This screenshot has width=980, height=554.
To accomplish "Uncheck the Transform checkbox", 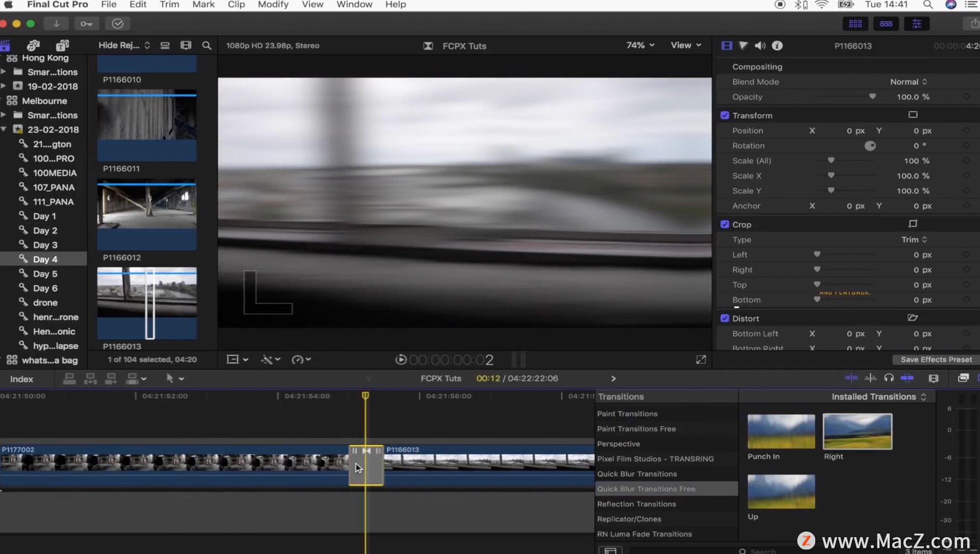I will [724, 115].
